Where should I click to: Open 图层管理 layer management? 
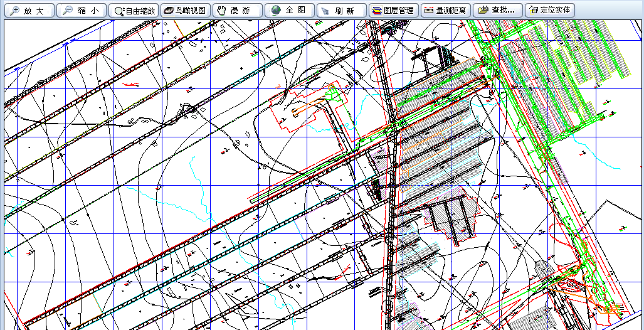(393, 10)
